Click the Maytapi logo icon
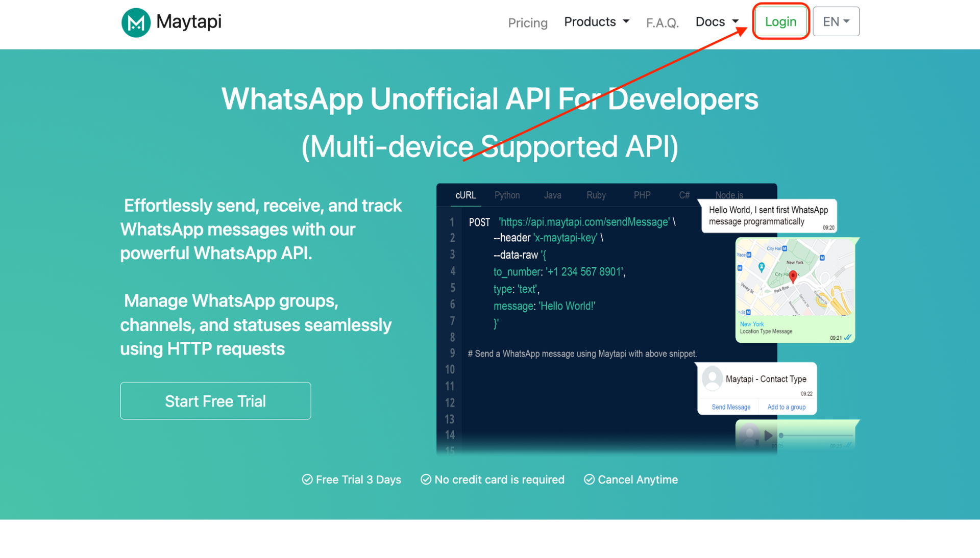This screenshot has height=558, width=980. coord(136,22)
